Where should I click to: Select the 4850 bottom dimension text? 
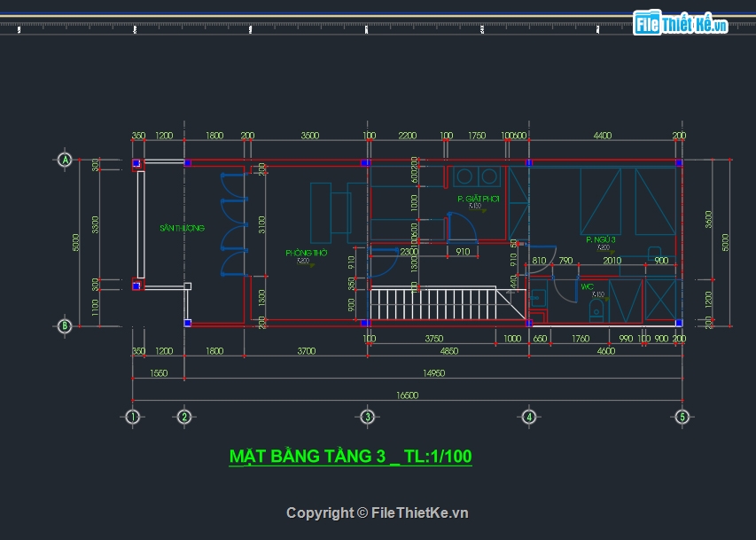pyautogui.click(x=448, y=351)
